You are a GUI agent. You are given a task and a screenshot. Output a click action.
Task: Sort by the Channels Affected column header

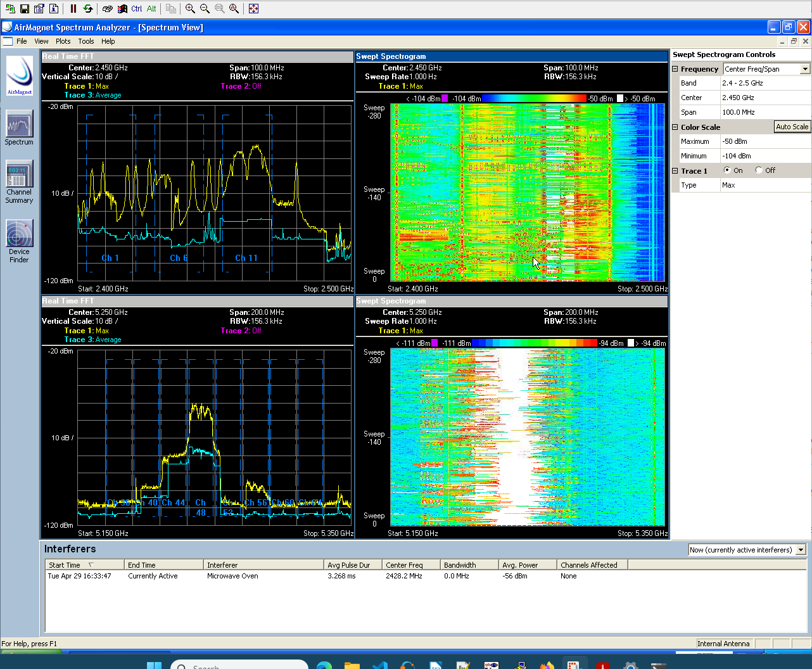[x=592, y=565]
